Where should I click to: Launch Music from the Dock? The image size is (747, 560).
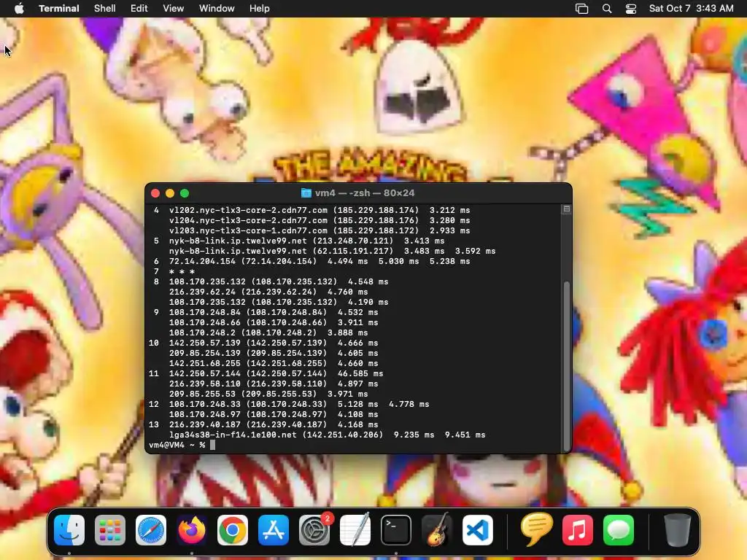(x=578, y=530)
